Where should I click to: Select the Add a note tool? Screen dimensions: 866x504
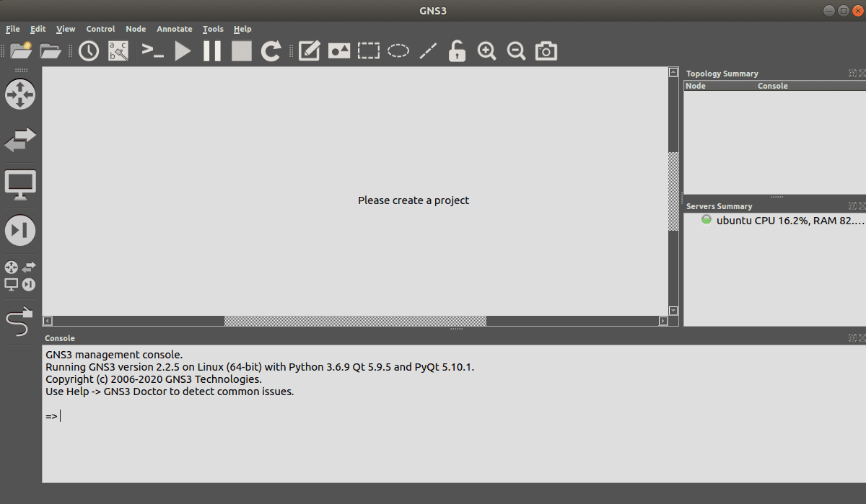[309, 51]
